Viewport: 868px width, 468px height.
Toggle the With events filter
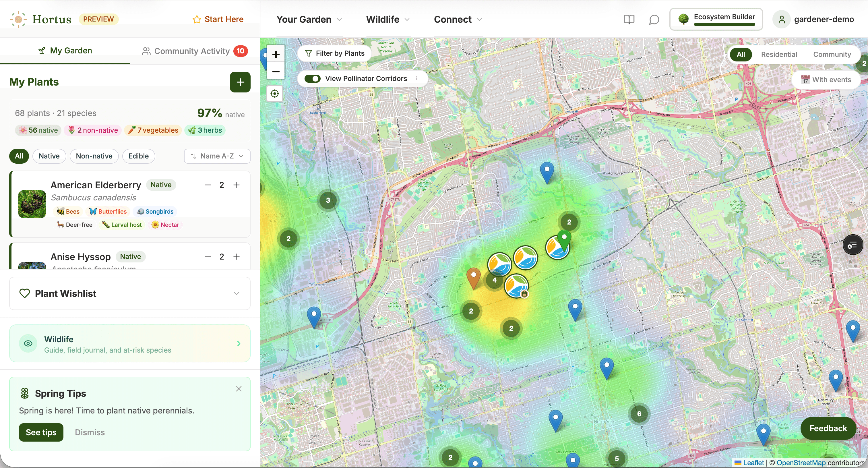(x=826, y=80)
